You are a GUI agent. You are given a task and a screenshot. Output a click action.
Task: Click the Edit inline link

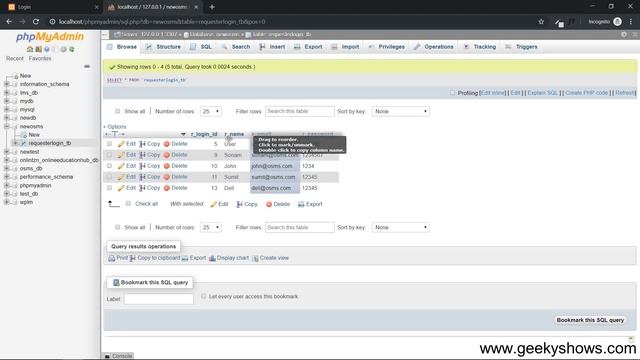(x=493, y=93)
